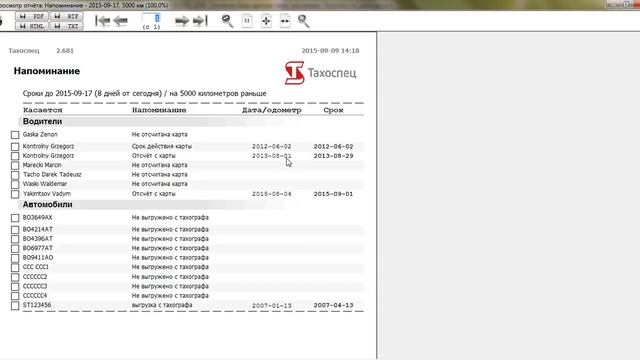
Task: Click the Сроки до 2015-09-17 summary line
Action: pos(144,93)
